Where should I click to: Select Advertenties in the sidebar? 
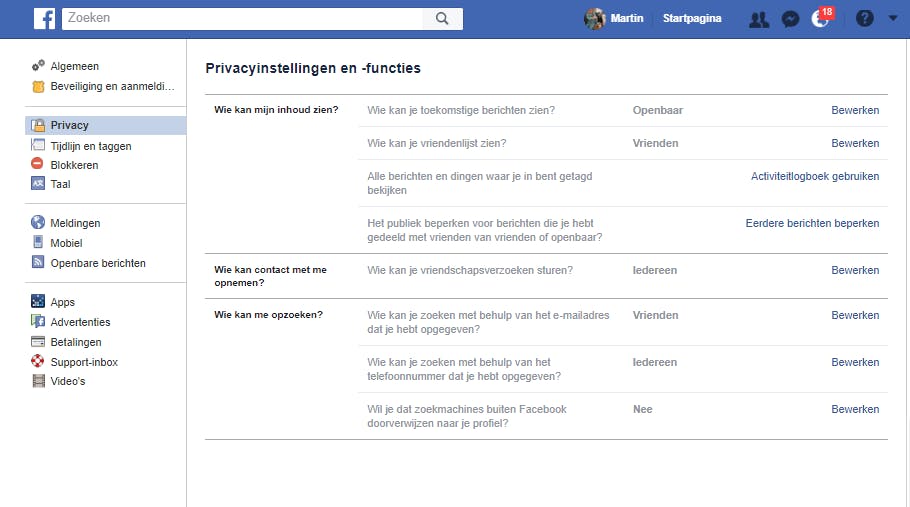click(x=80, y=322)
